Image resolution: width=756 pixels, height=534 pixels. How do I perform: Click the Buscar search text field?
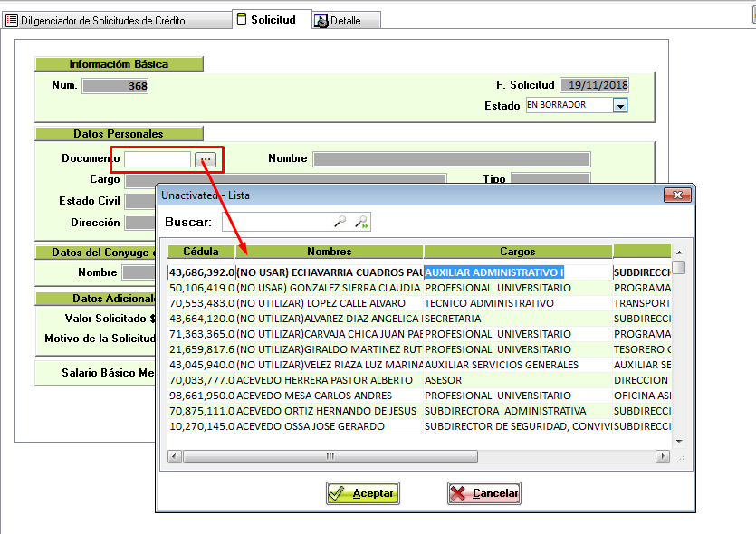[x=276, y=222]
